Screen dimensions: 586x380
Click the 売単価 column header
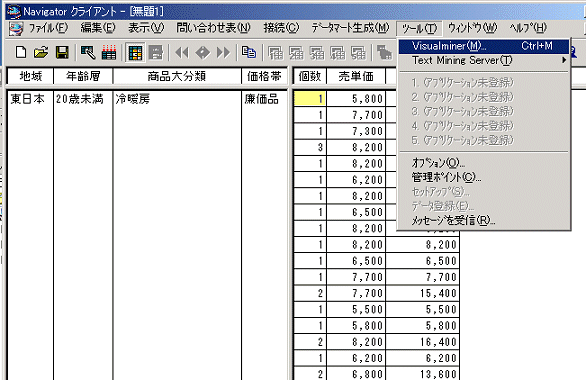click(x=356, y=76)
